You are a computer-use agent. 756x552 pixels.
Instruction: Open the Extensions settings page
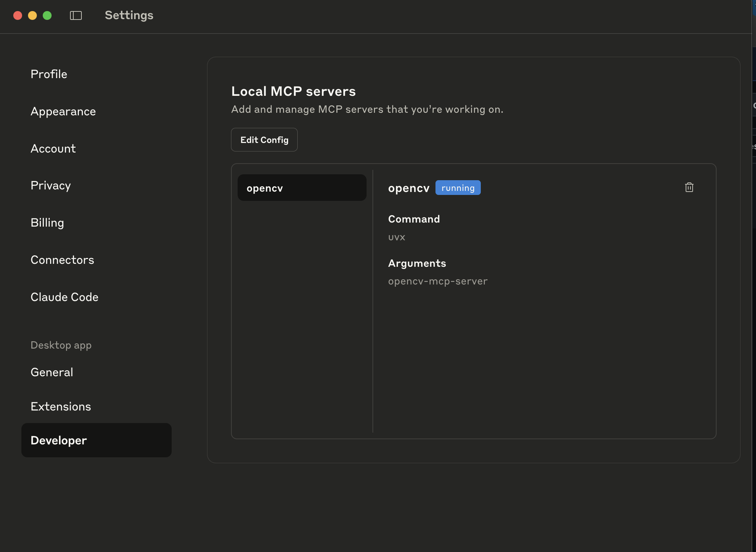(60, 406)
